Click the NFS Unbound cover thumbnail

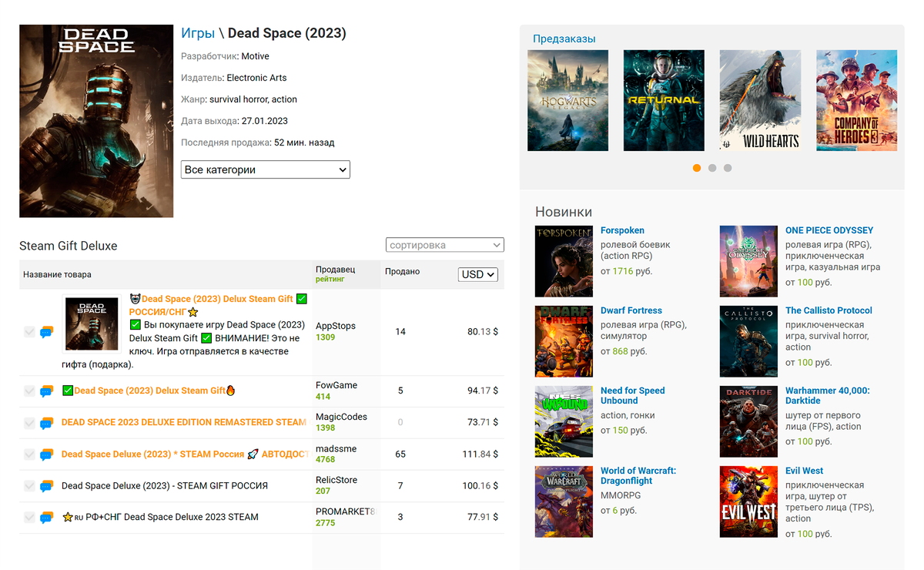coord(564,421)
